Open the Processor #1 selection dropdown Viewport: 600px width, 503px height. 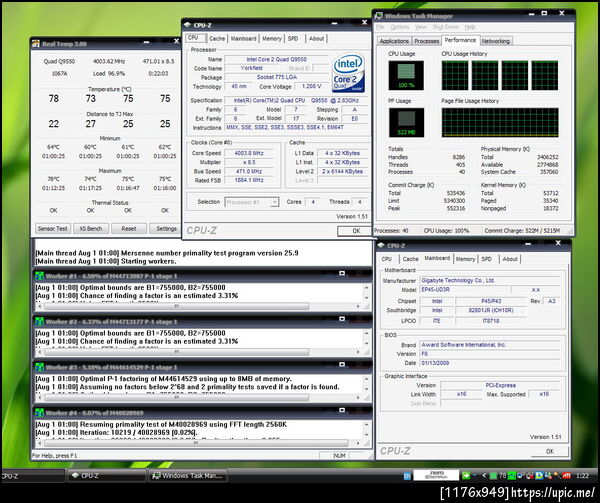(251, 202)
